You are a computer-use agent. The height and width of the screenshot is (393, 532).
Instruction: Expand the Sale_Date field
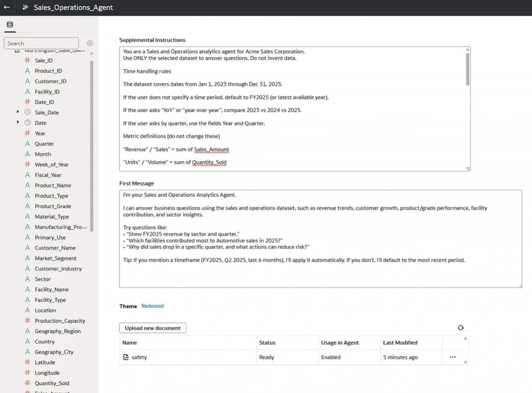pos(18,112)
